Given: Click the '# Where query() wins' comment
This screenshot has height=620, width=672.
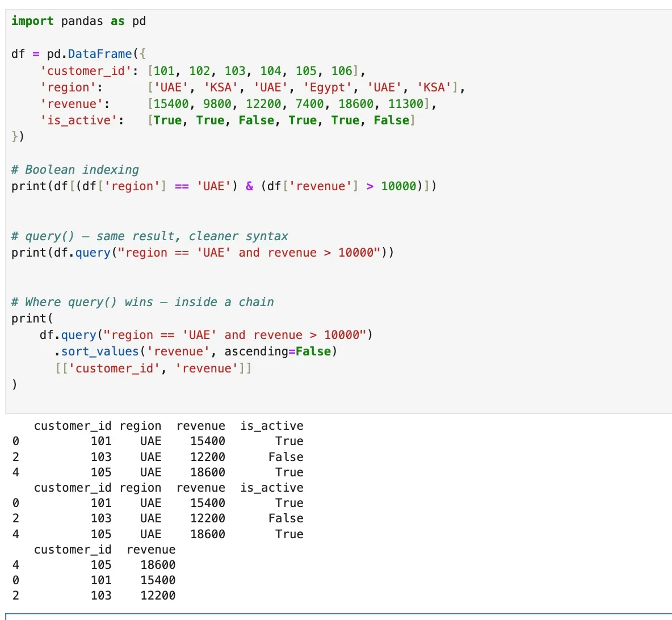Looking at the screenshot, I should [142, 302].
